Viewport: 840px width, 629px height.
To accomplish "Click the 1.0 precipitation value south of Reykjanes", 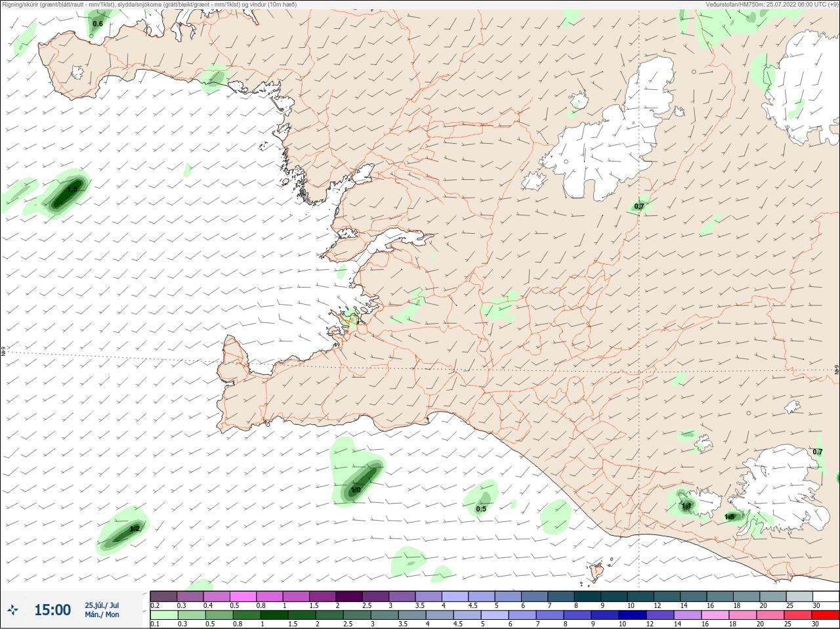I will (x=356, y=490).
